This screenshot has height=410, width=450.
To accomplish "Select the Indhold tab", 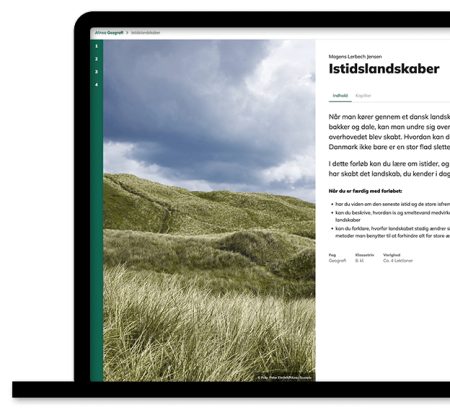I will [340, 96].
